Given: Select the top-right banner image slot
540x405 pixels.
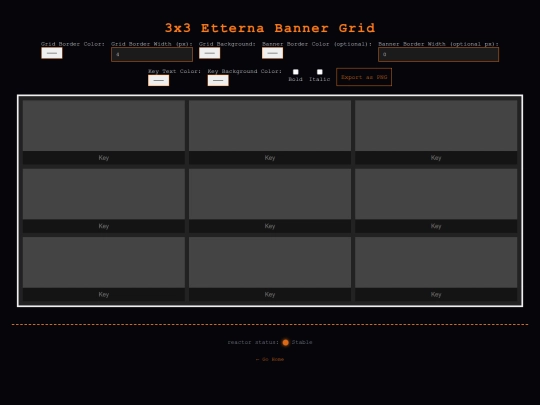Looking at the screenshot, I should 436,125.
